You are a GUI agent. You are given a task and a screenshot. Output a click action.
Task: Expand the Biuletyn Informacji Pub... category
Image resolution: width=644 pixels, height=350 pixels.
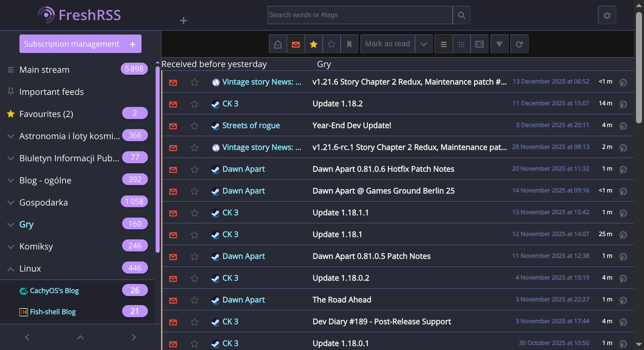point(11,158)
